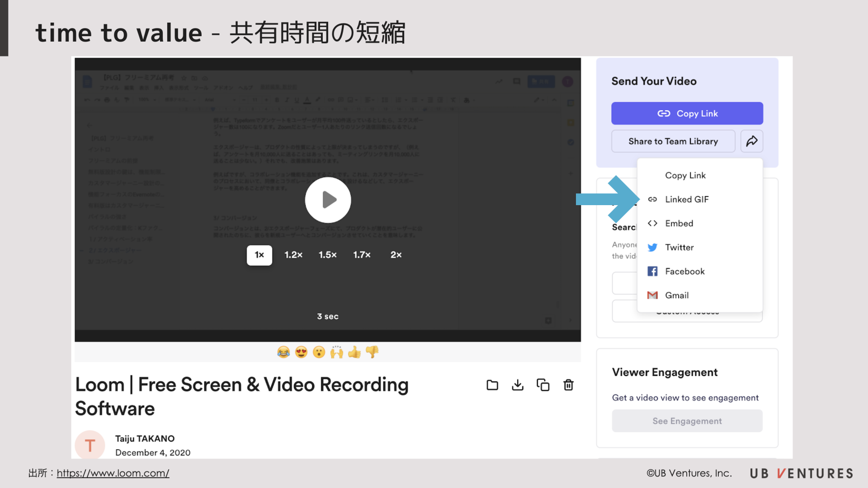Share to Facebook from menu
868x488 pixels.
pyautogui.click(x=700, y=271)
